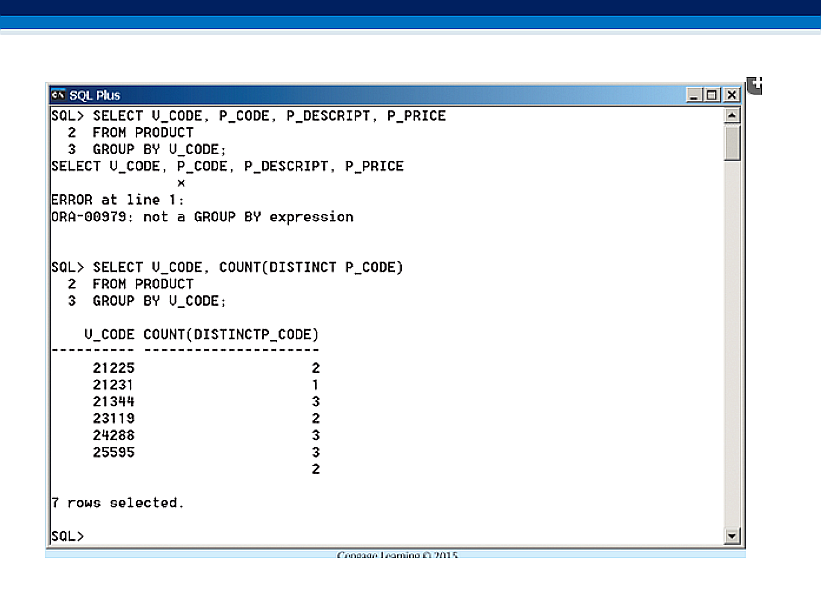821x597 pixels.
Task: Click the 'ERROR at line 1:' text
Action: click(x=110, y=200)
